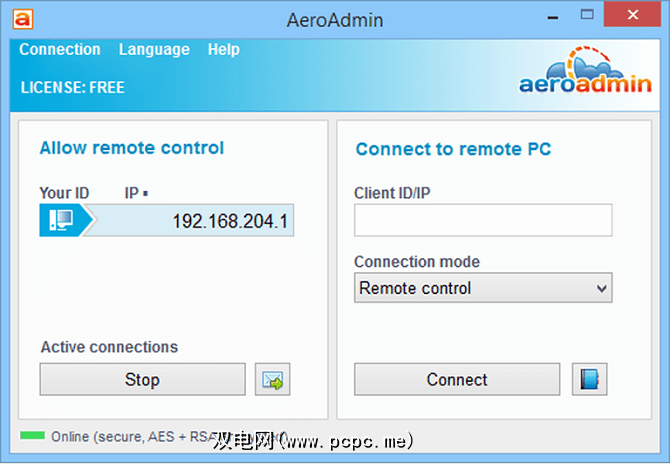Focus the Client ID/IP input field
The height and width of the screenshot is (464, 670).
click(x=483, y=220)
